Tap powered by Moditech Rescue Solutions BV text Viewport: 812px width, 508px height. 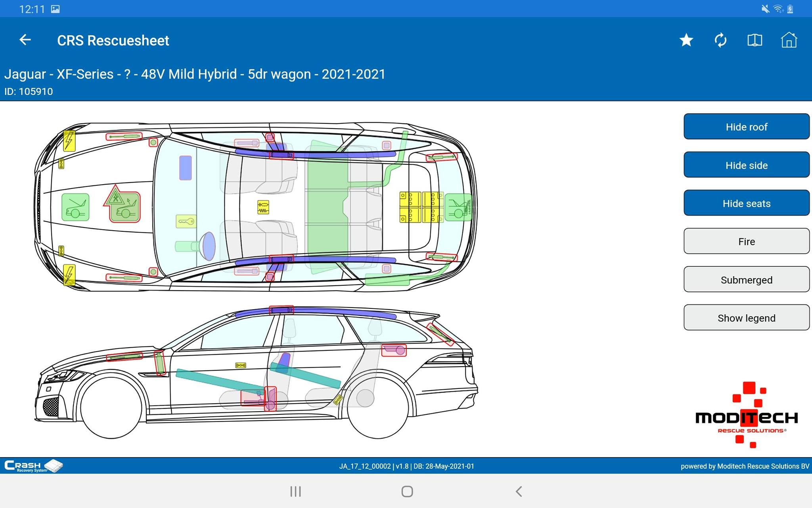point(745,466)
